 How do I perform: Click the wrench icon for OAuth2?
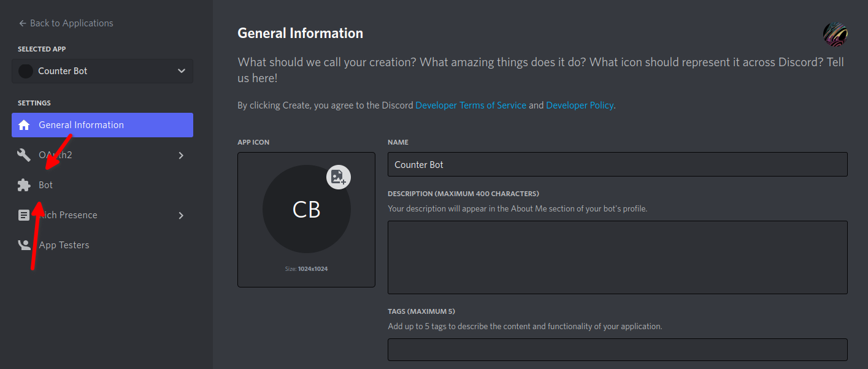click(x=24, y=155)
